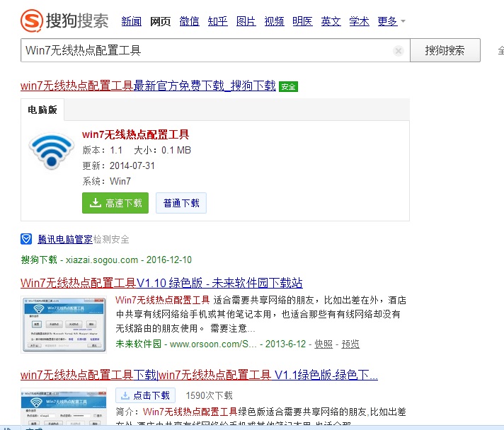This screenshot has width=504, height=430.
Task: Switch to 知乎 search
Action: click(x=217, y=21)
